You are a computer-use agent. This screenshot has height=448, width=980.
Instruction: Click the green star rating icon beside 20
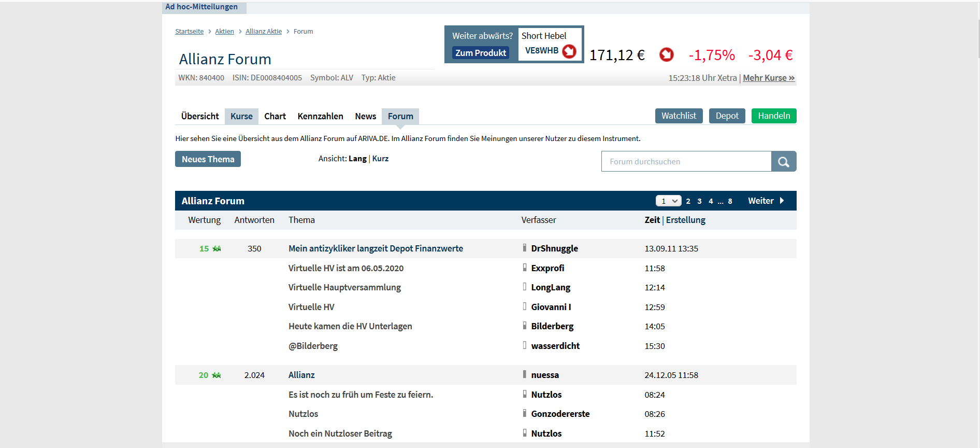tap(217, 375)
